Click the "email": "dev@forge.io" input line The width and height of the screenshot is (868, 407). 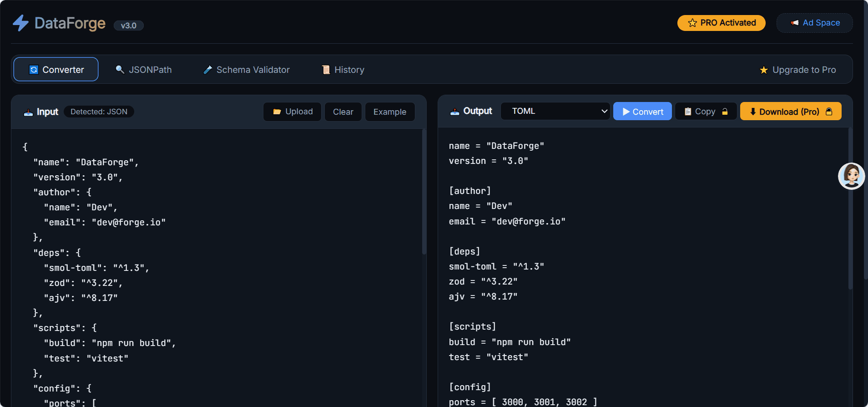pyautogui.click(x=105, y=223)
